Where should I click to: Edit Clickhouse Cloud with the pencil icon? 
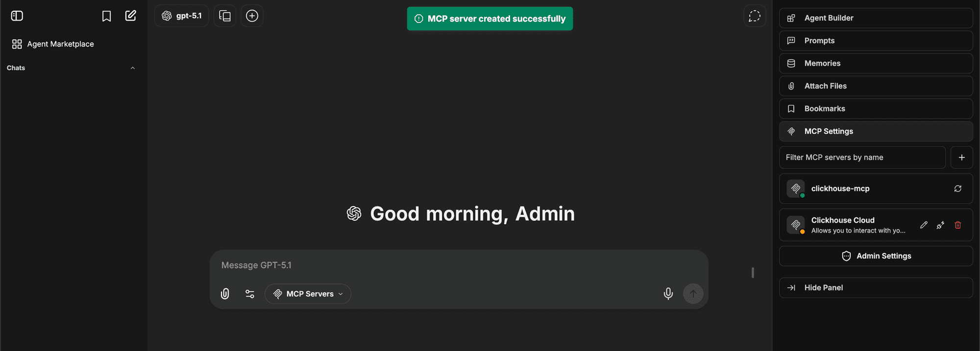924,225
